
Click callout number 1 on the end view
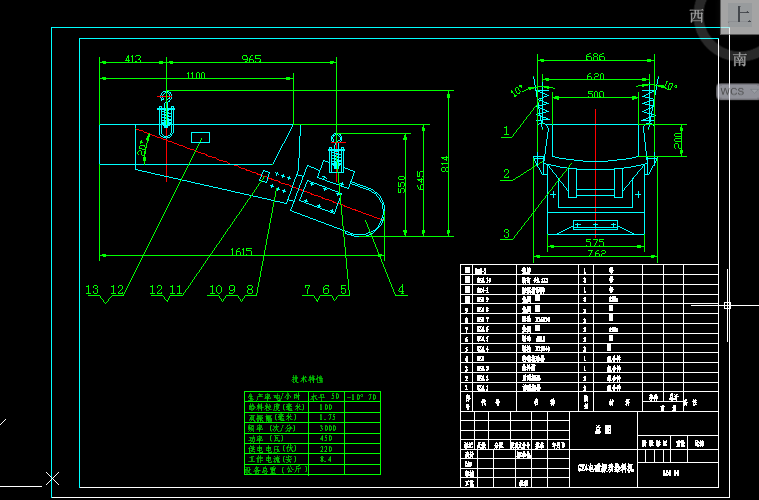click(x=506, y=131)
